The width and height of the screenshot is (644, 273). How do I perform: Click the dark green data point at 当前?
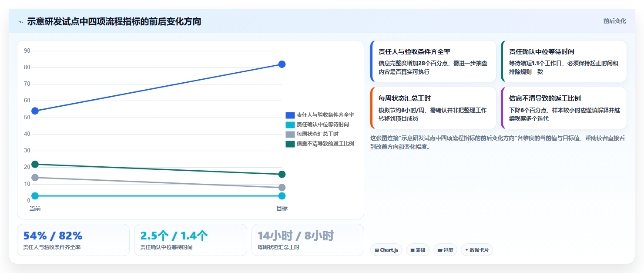click(x=35, y=164)
